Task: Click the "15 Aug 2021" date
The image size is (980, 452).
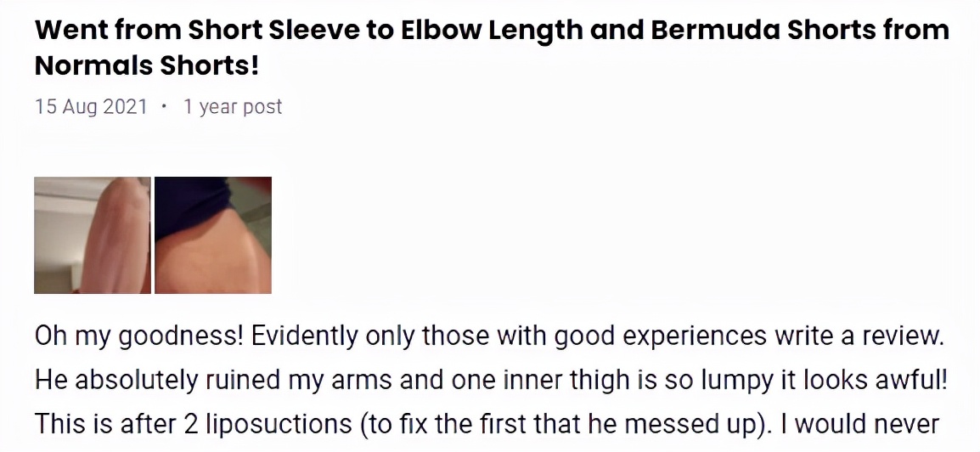Action: 91,107
